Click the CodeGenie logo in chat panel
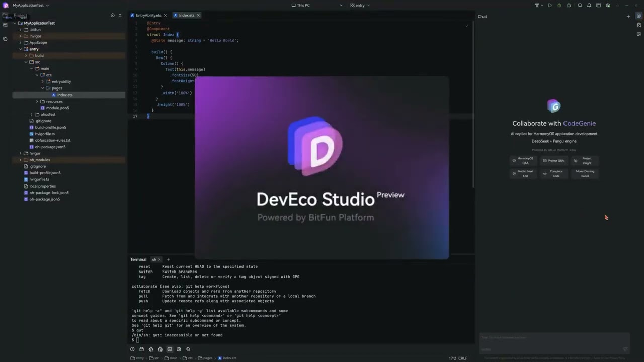 (x=554, y=106)
